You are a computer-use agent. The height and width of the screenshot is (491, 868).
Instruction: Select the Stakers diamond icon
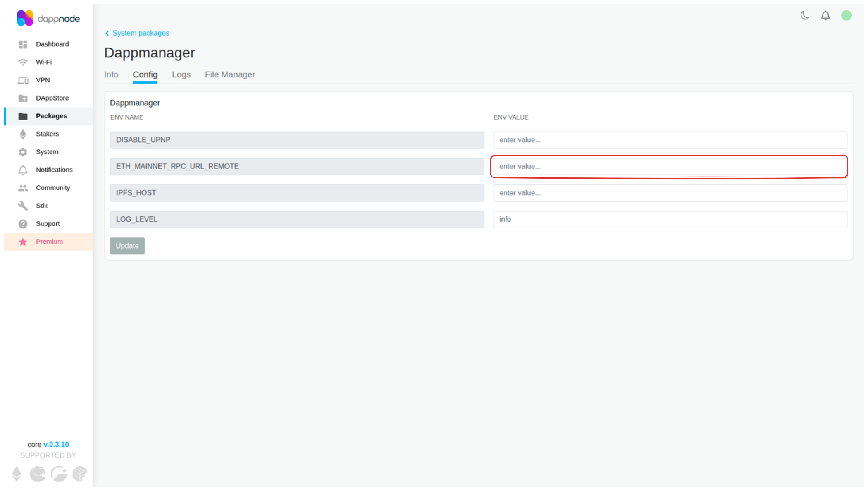24,134
